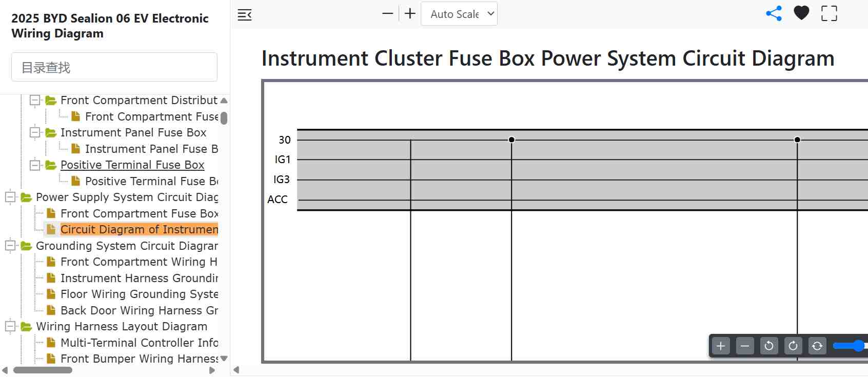Click the zoom in plus in top toolbar
The image size is (868, 377).
[x=410, y=14]
